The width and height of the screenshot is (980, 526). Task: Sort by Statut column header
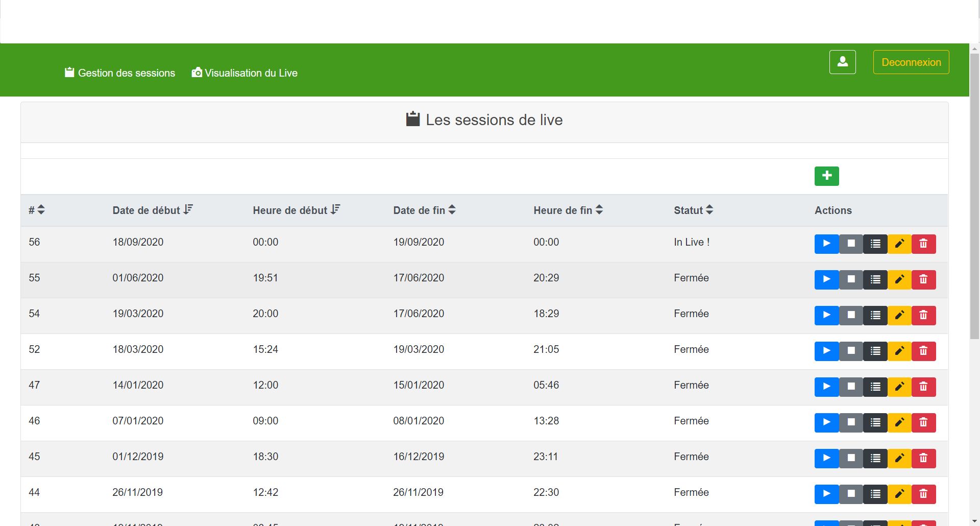693,210
